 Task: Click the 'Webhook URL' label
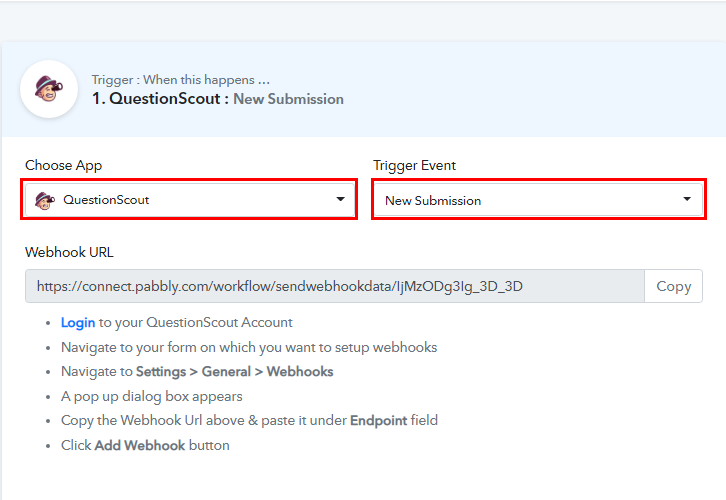tap(69, 252)
